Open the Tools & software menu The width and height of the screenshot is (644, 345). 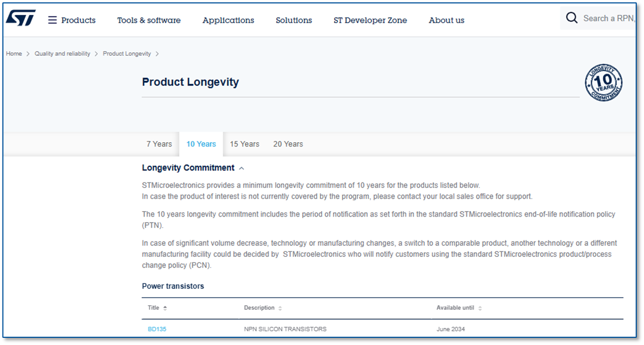(149, 20)
